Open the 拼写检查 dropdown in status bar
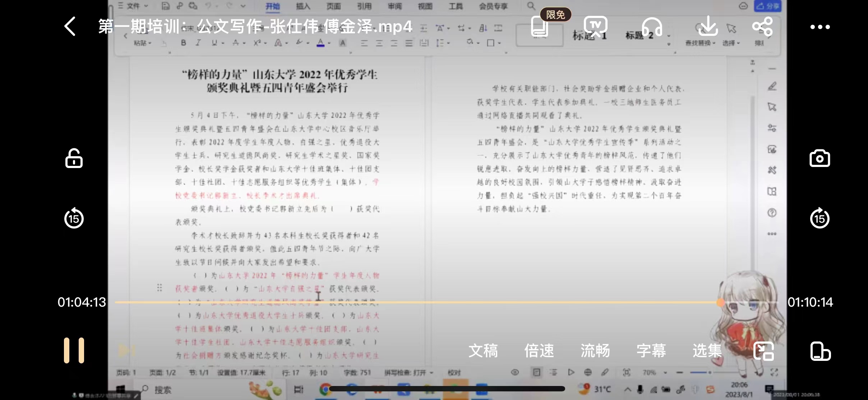 [409, 373]
